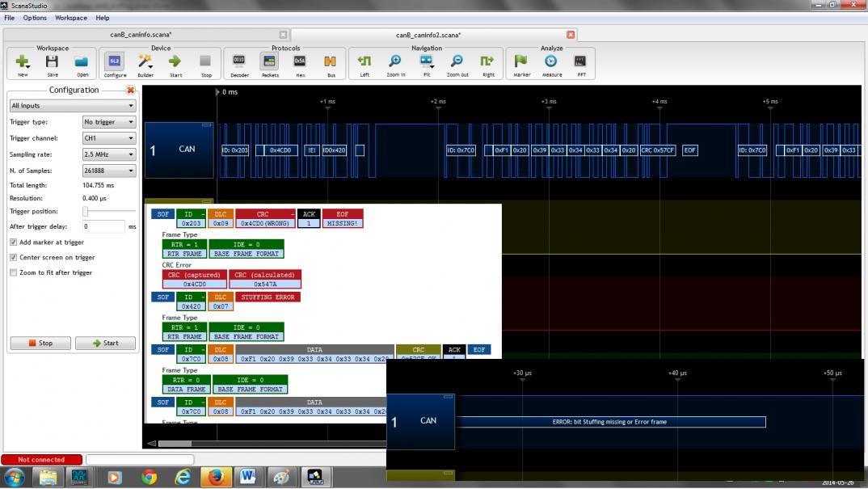Activate the Measure tool
This screenshot has width=868, height=489.
pyautogui.click(x=551, y=65)
